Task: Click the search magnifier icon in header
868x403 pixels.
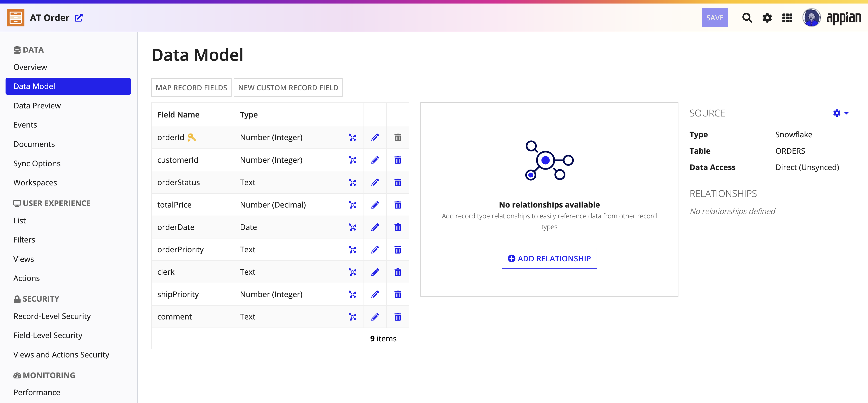Action: pos(747,18)
